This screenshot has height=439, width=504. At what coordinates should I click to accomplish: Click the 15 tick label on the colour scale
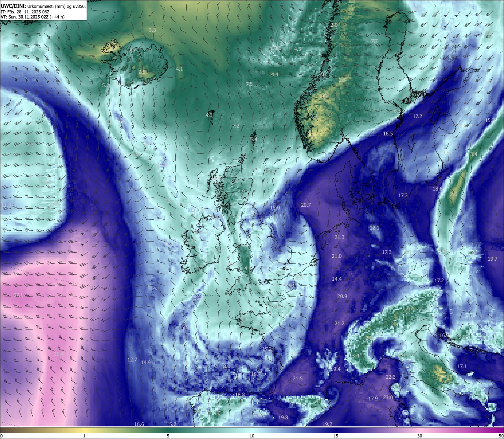click(336, 436)
